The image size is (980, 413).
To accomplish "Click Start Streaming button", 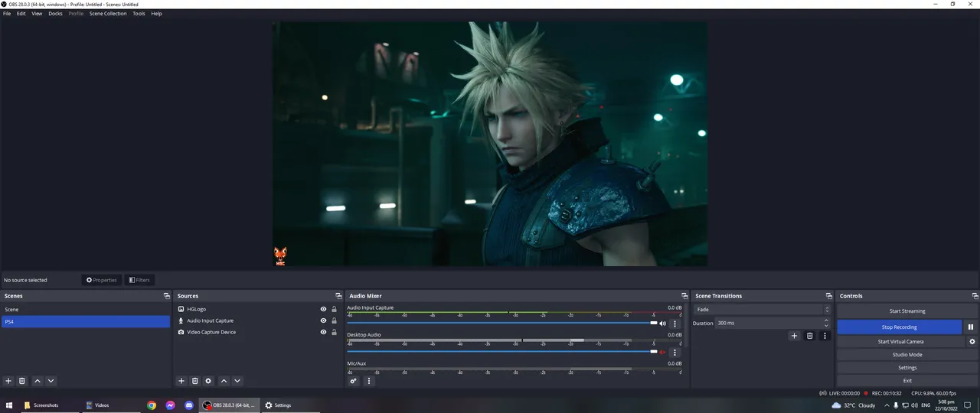I will pyautogui.click(x=906, y=311).
